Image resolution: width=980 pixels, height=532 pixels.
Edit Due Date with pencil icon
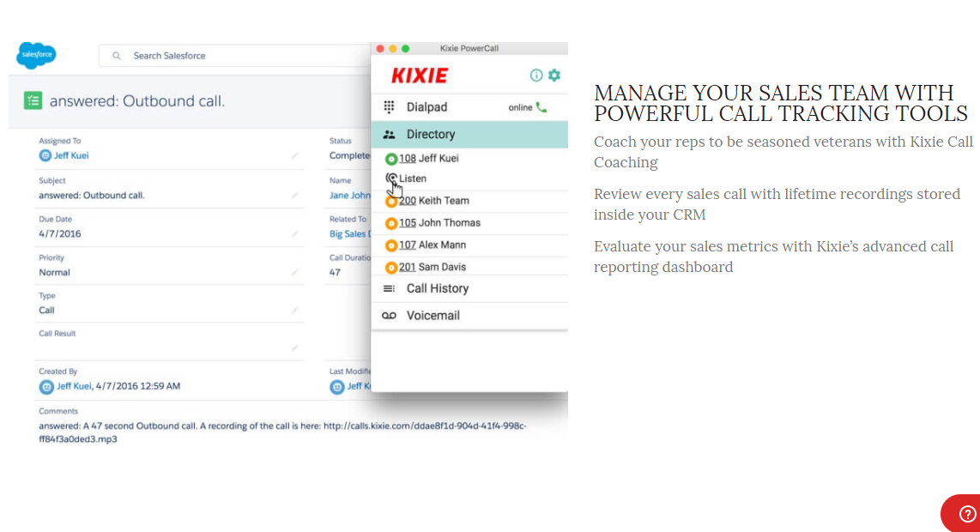coord(294,233)
